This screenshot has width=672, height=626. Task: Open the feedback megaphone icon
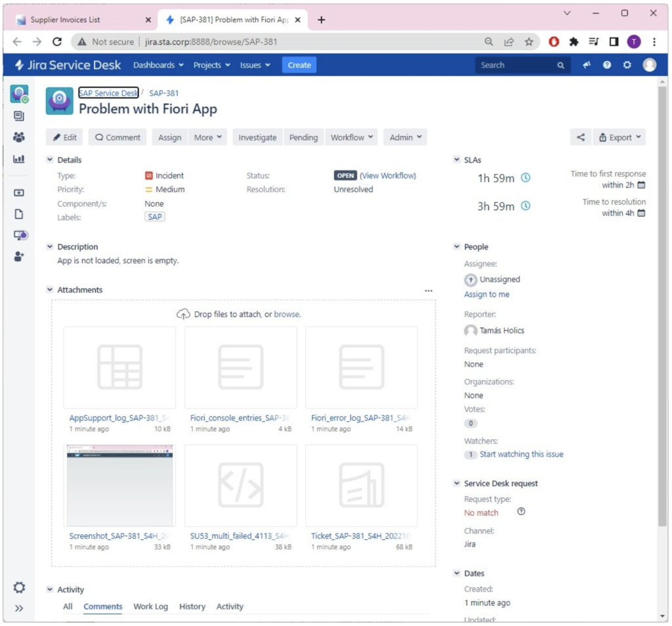point(587,65)
